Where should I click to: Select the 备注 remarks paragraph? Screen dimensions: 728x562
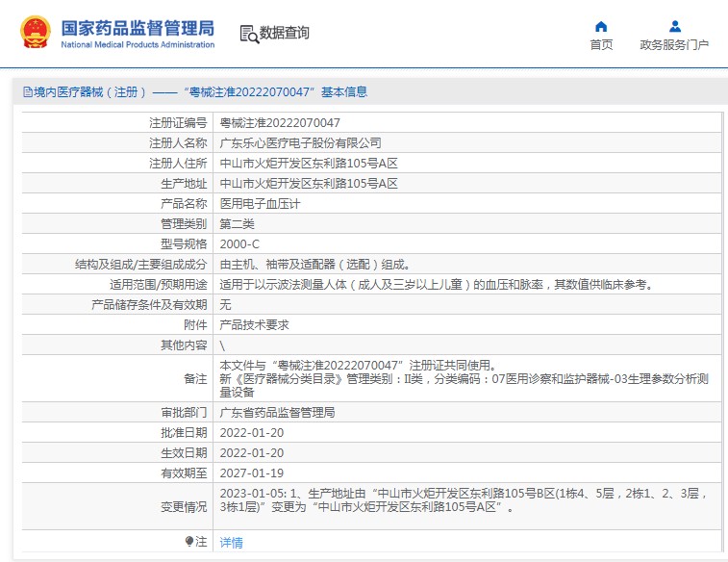[464, 378]
